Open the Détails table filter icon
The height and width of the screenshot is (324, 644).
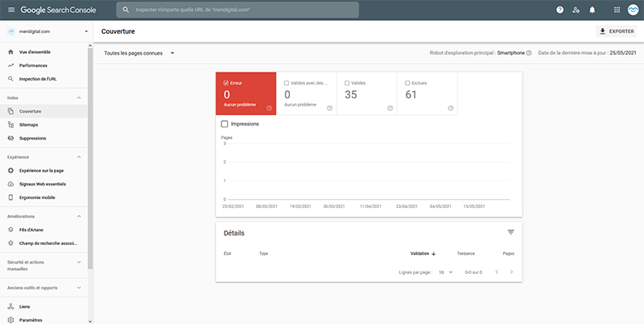click(x=510, y=232)
